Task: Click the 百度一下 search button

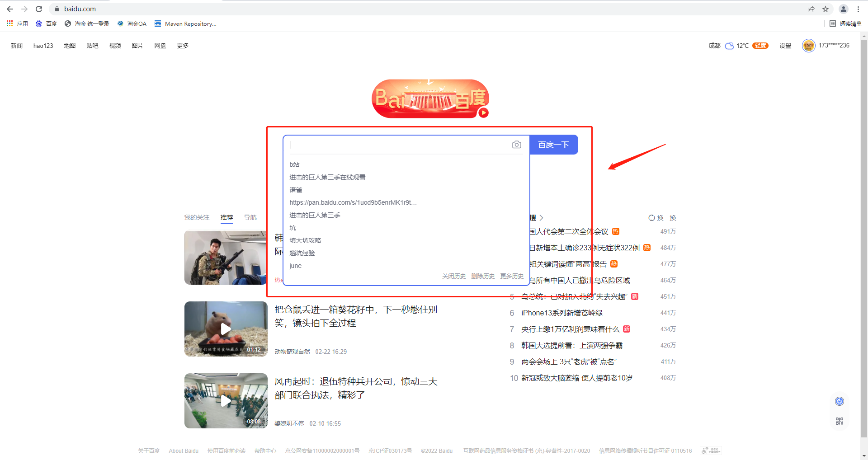Action: [554, 145]
